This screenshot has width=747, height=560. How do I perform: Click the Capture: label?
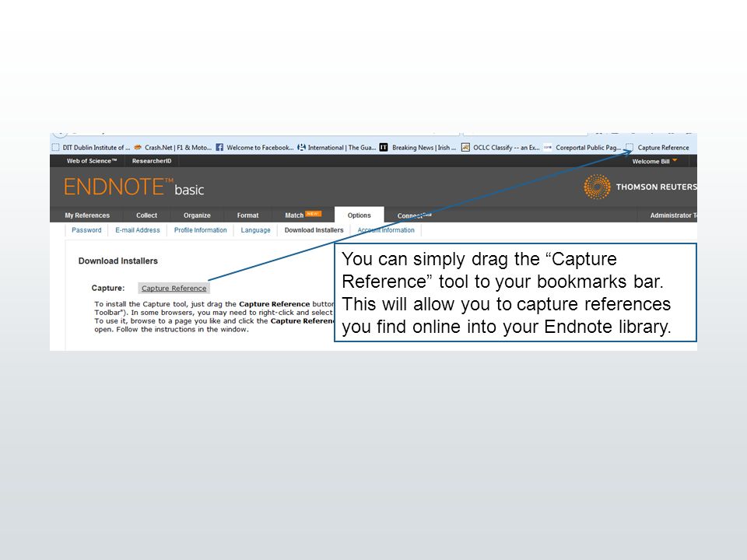(107, 288)
